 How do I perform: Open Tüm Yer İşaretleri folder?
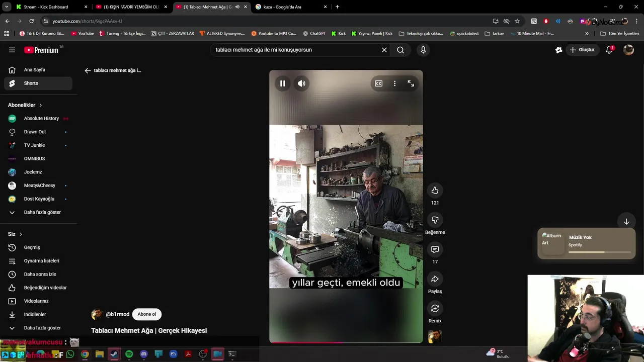point(620,34)
